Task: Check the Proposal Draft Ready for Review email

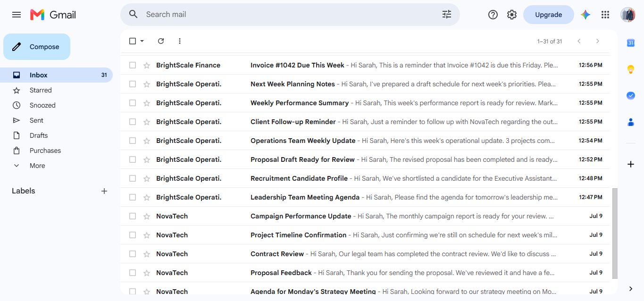Action: pyautogui.click(x=133, y=159)
